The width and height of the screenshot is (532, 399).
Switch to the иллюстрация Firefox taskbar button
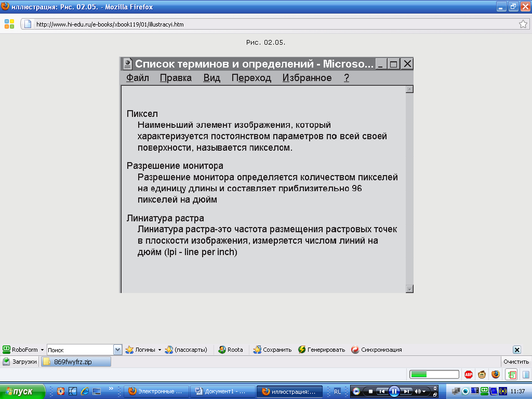[289, 392]
